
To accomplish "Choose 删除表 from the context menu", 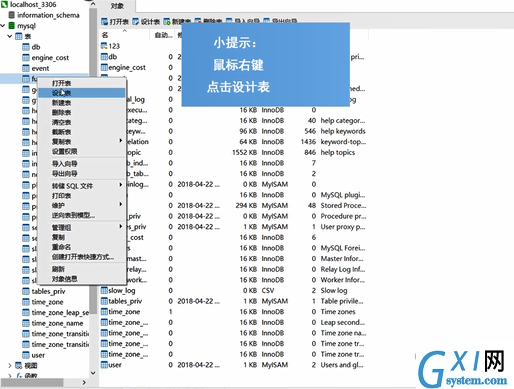I will pos(82,112).
